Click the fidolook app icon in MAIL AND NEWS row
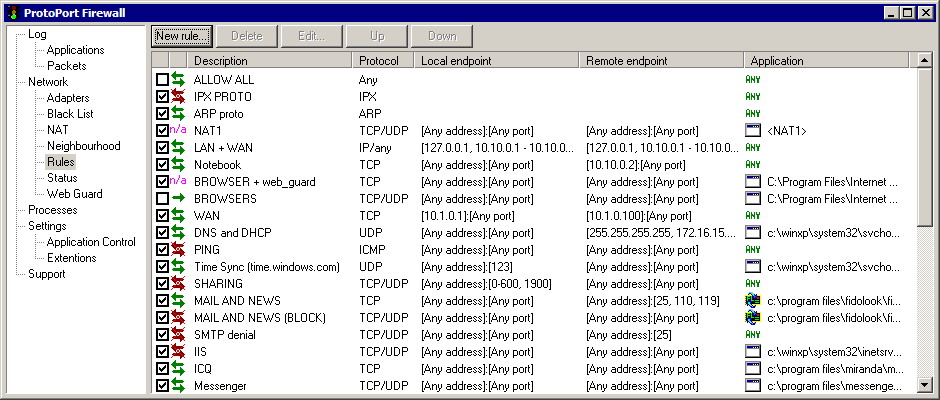This screenshot has width=940, height=400. pyautogui.click(x=754, y=300)
